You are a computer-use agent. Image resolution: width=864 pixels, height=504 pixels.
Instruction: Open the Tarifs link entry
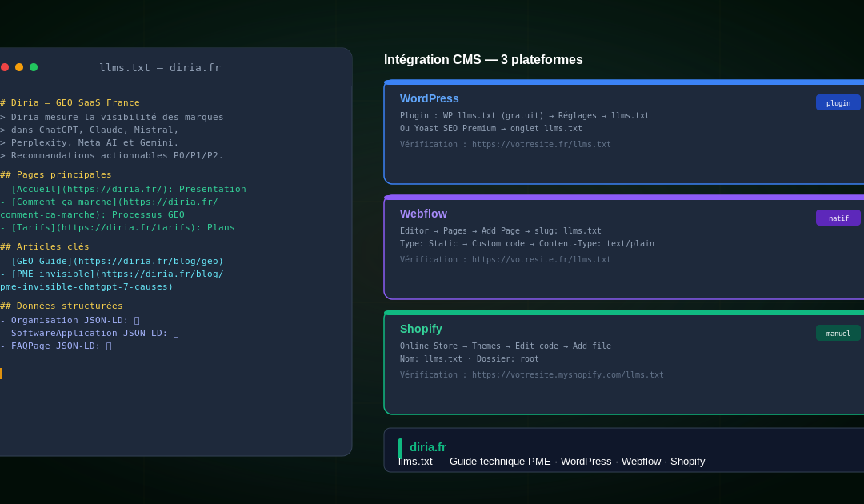pyautogui.click(x=118, y=227)
